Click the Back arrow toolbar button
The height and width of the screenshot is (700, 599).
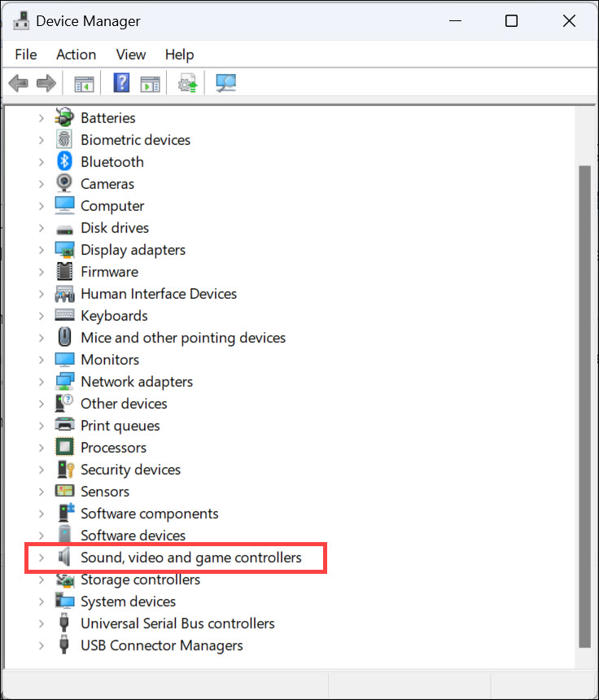[18, 83]
